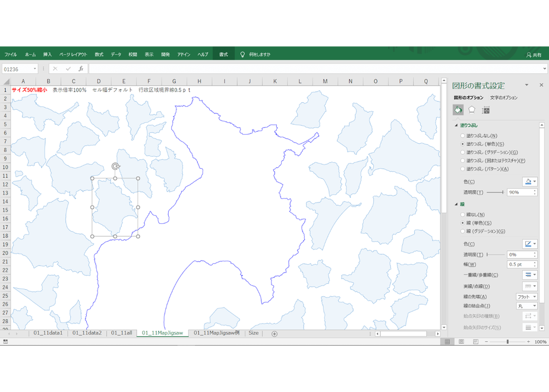Viewport: 549px width, 392px height.
Task: Select 塗りつぶし (パターン) pattern fill radio
Action: pyautogui.click(x=462, y=169)
